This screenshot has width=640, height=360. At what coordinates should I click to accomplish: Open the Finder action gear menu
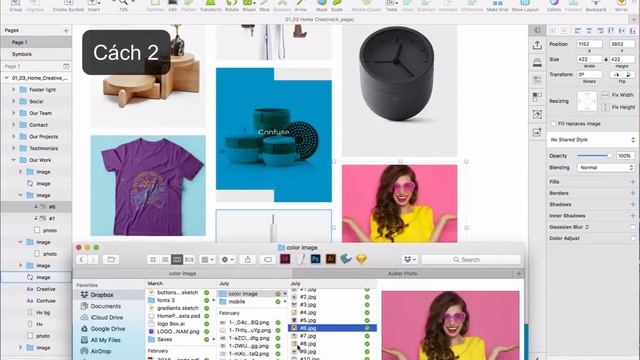click(227, 260)
